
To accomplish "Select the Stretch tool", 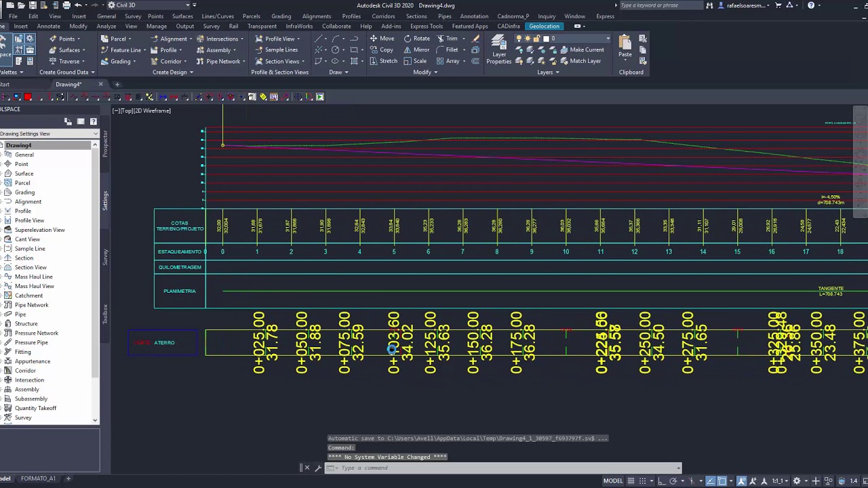I will click(x=383, y=61).
